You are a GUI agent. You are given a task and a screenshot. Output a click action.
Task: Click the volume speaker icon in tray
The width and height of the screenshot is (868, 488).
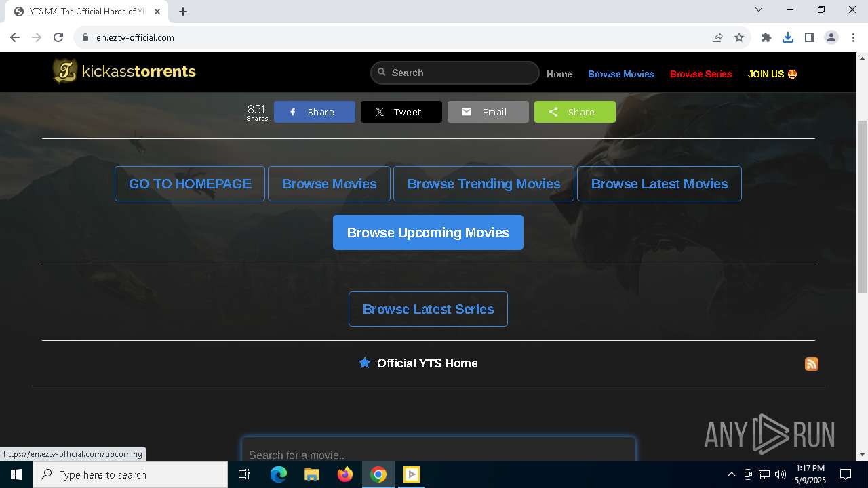click(781, 474)
